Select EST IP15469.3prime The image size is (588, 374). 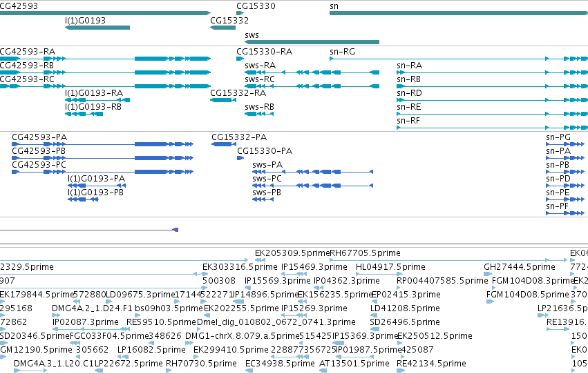(314, 267)
